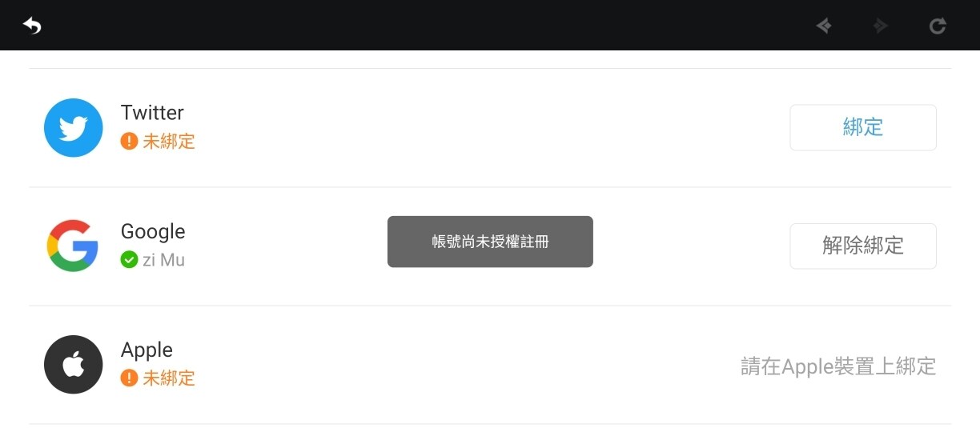The height and width of the screenshot is (432, 980).
Task: Bind the Twitter account with 綁定 button
Action: [863, 127]
